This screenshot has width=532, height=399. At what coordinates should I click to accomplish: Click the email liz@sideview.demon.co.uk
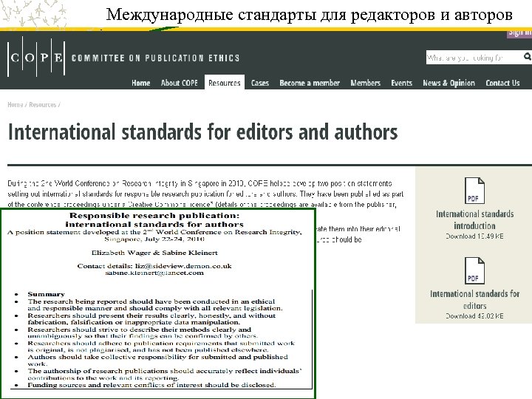[x=183, y=266]
